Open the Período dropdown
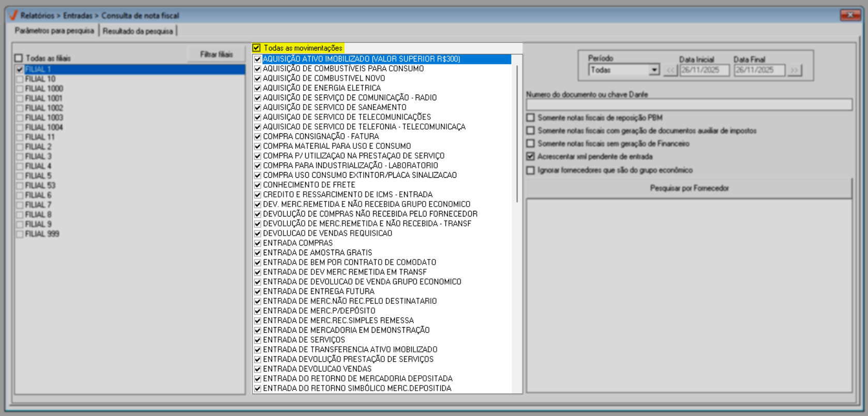Viewport: 868px width, 416px height. point(654,70)
